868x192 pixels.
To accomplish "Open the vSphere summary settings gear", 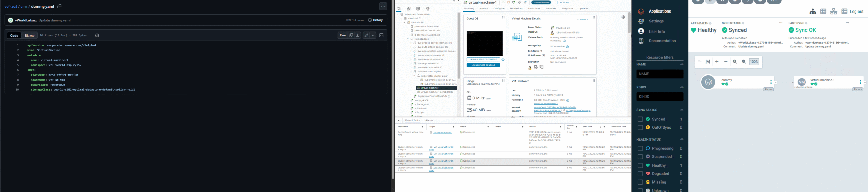I will click(x=623, y=17).
